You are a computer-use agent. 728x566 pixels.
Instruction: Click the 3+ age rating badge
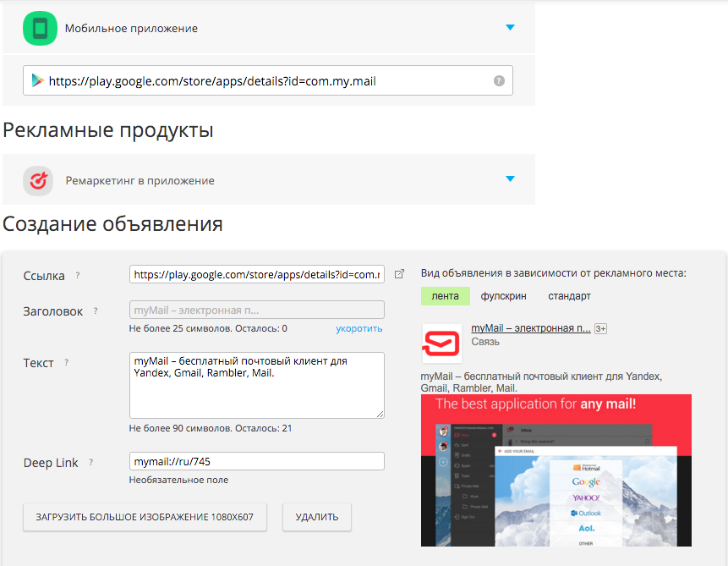[600, 328]
